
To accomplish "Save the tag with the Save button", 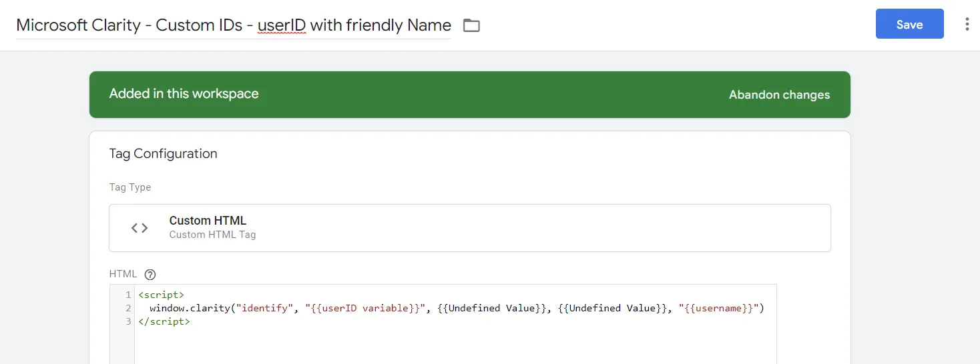I will [x=909, y=25].
